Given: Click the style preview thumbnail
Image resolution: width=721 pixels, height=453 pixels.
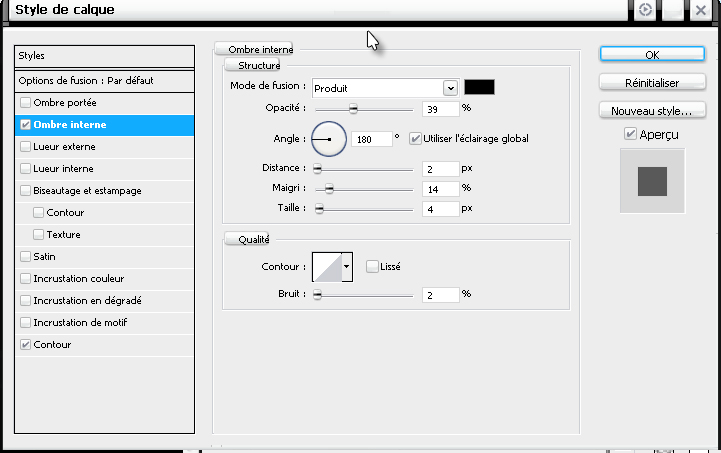Looking at the screenshot, I should coord(652,181).
